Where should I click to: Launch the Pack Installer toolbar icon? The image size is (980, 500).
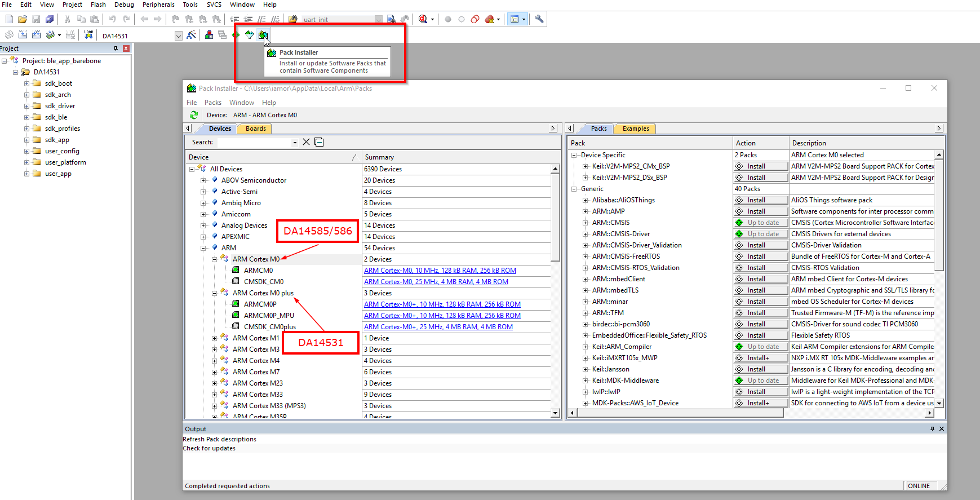pyautogui.click(x=263, y=35)
